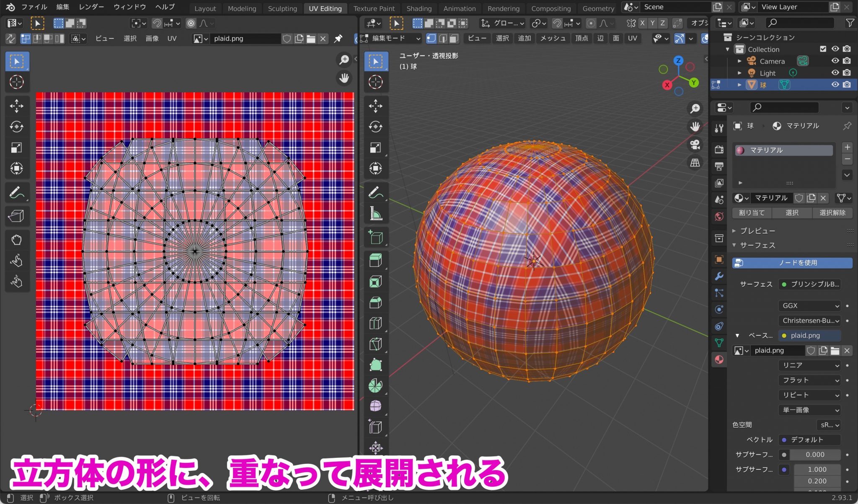Select the Add Cube tool in the viewport toolbar
858x504 pixels.
click(x=376, y=237)
